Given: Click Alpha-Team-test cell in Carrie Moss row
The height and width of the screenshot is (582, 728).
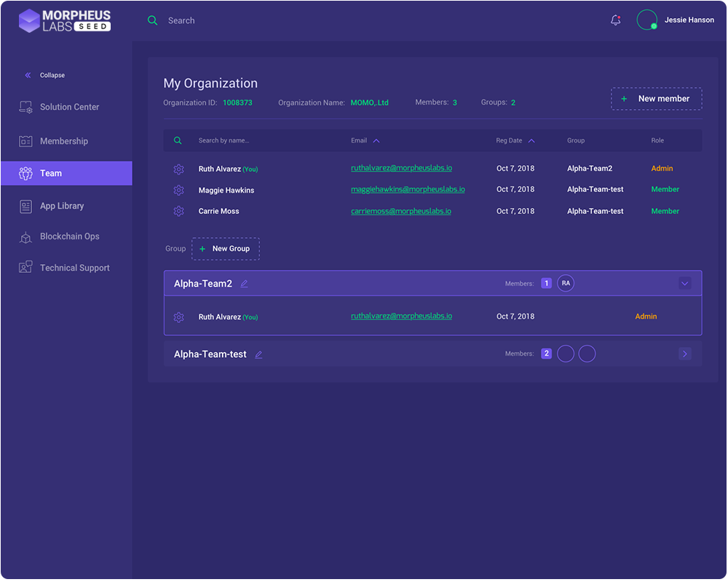Looking at the screenshot, I should coord(596,211).
